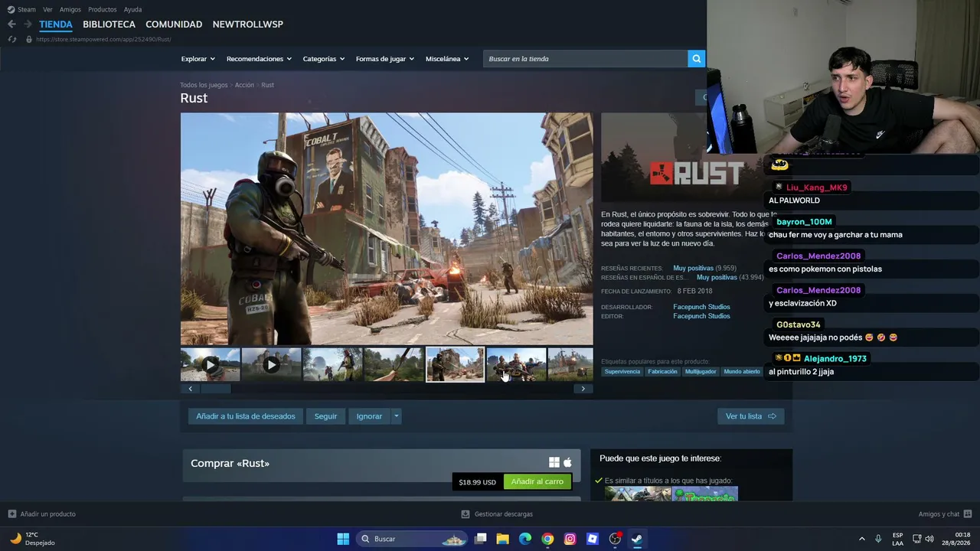The height and width of the screenshot is (551, 980).
Task: Play the first trailer video thumbnail
Action: click(210, 365)
